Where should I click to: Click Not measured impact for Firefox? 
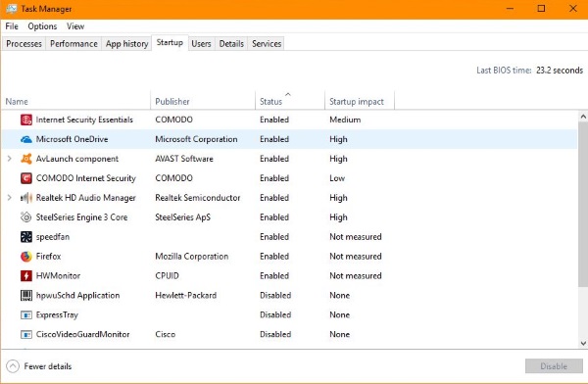tap(356, 256)
